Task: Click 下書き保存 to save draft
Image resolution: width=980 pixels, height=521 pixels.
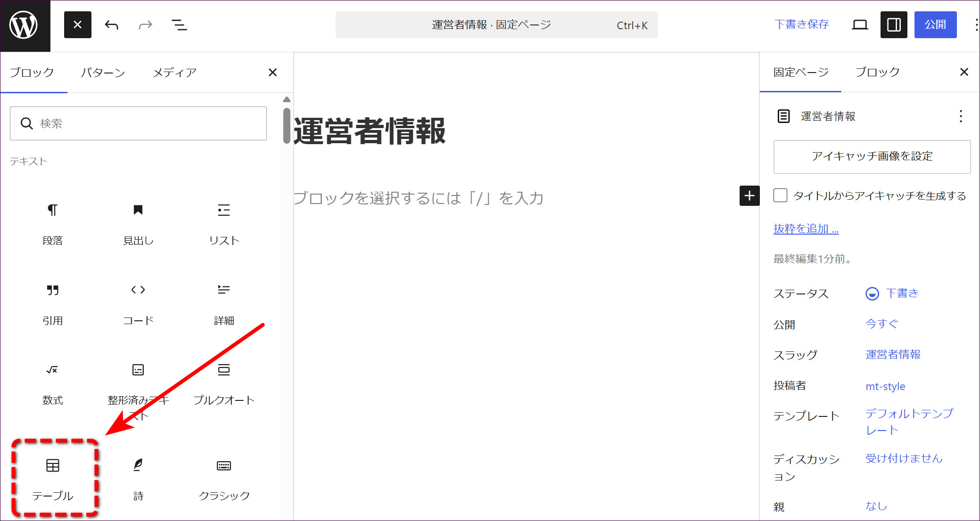Action: coord(801,24)
